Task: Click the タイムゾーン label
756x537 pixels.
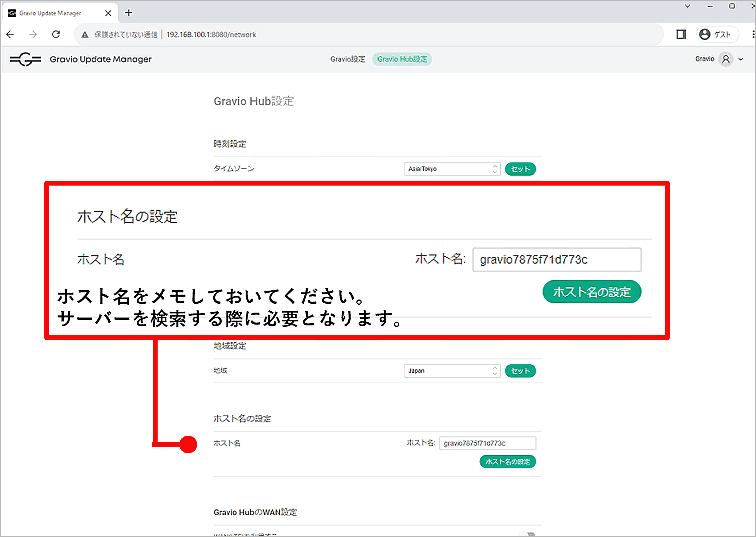Action: (234, 169)
